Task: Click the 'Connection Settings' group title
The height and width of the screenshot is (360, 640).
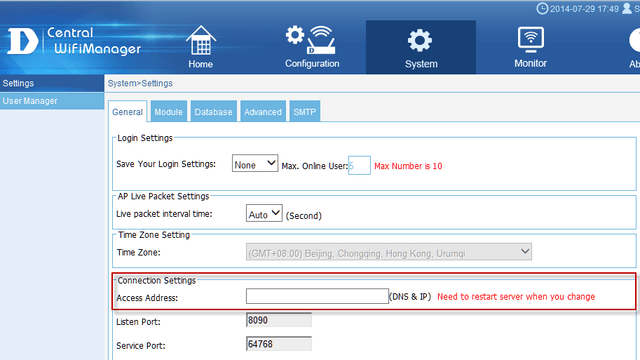Action: tap(157, 280)
